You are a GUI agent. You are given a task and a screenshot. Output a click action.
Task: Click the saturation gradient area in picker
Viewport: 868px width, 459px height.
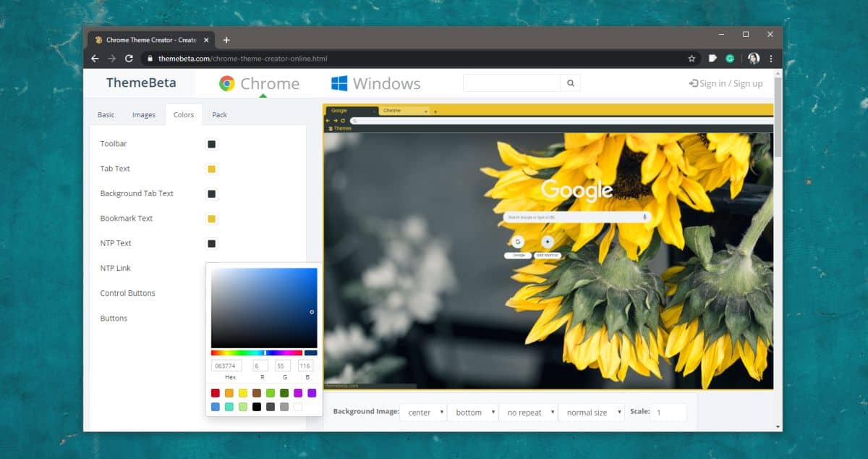[264, 308]
